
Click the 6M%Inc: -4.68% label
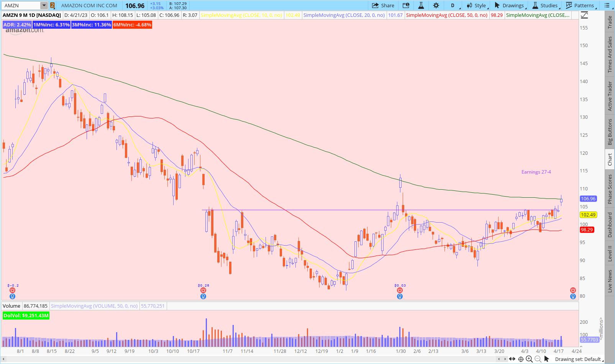pyautogui.click(x=132, y=25)
